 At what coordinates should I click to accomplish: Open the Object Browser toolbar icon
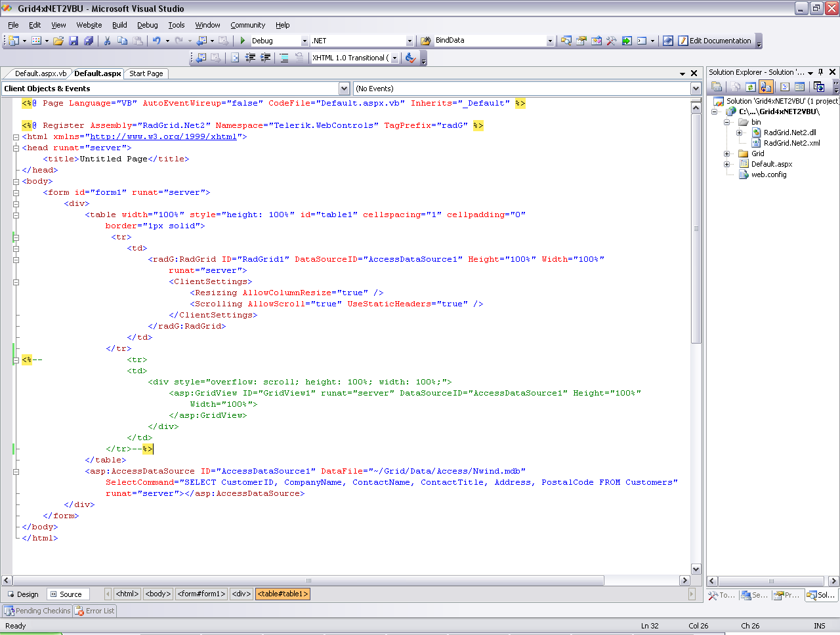pyautogui.click(x=596, y=41)
